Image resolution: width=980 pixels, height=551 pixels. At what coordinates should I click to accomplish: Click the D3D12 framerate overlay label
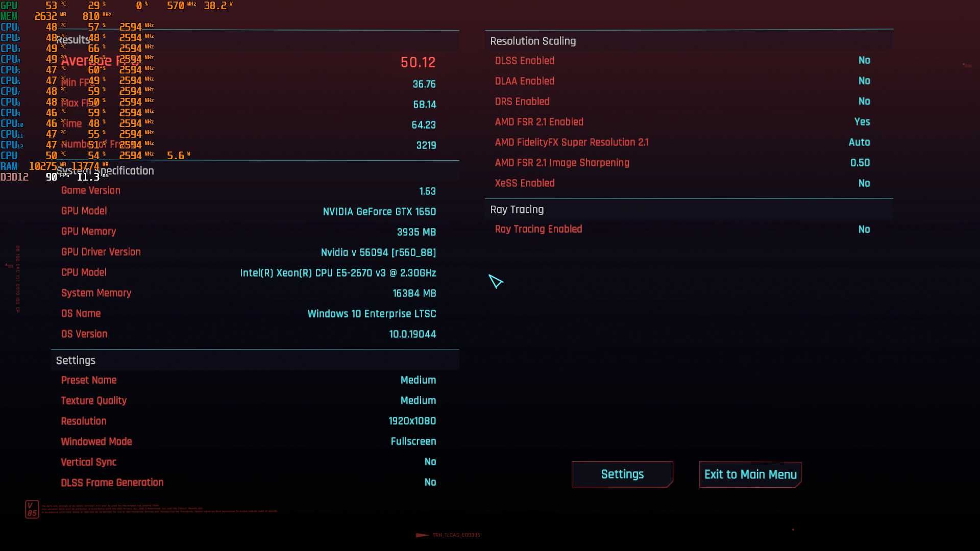point(14,177)
